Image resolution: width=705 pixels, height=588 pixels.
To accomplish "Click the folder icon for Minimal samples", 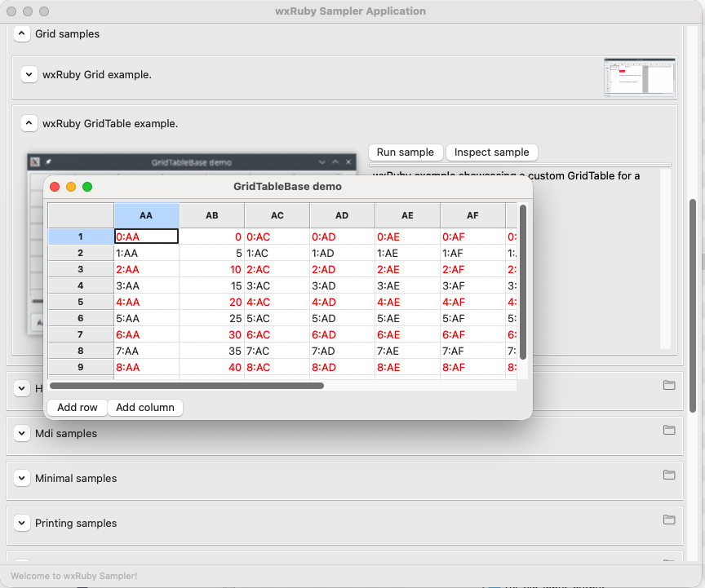I will click(669, 475).
